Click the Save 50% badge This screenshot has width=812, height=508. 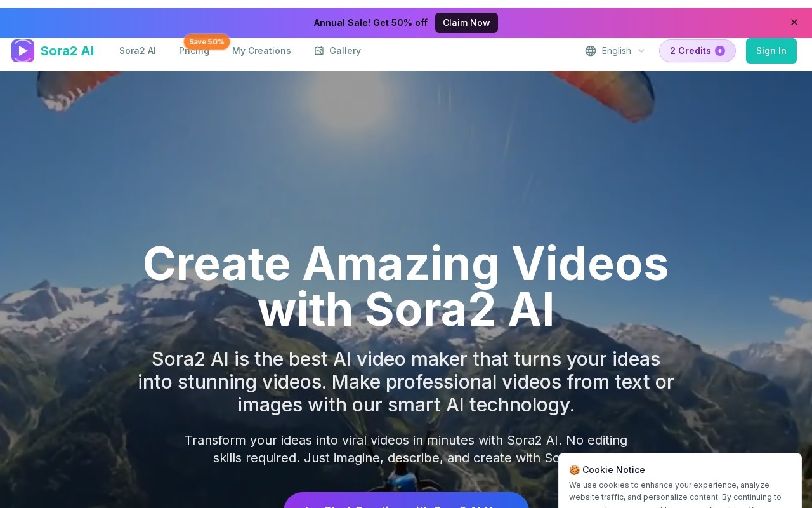pos(207,42)
